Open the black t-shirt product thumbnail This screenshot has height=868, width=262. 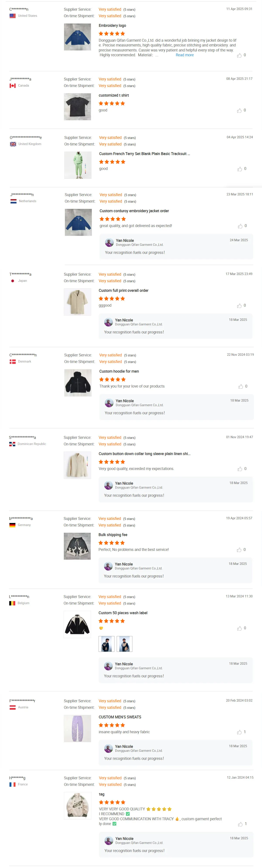click(77, 107)
